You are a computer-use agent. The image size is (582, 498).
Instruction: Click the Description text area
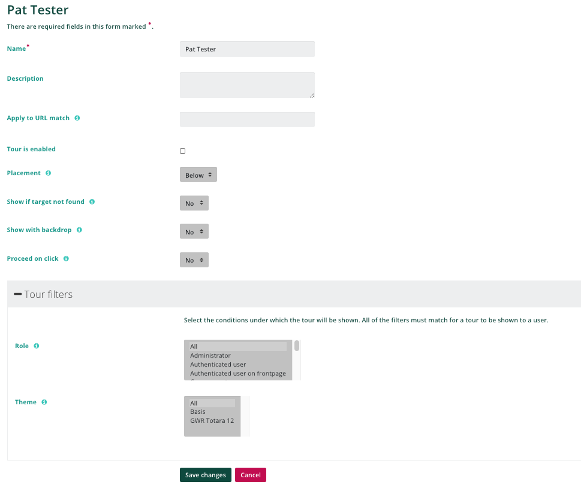click(x=247, y=85)
